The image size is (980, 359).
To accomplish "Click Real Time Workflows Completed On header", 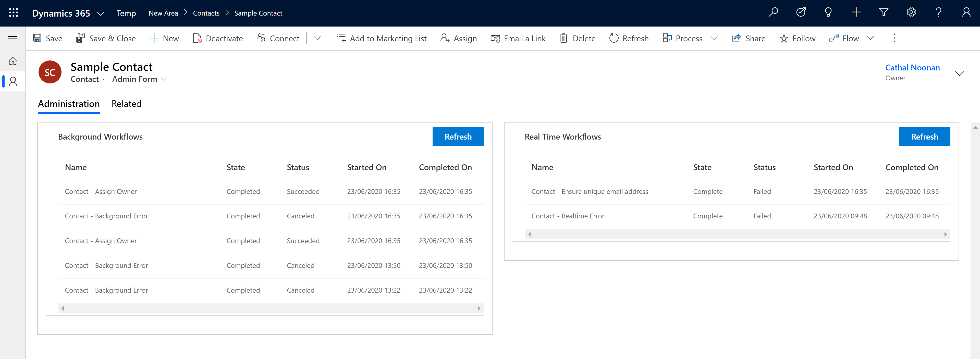I will pos(912,167).
